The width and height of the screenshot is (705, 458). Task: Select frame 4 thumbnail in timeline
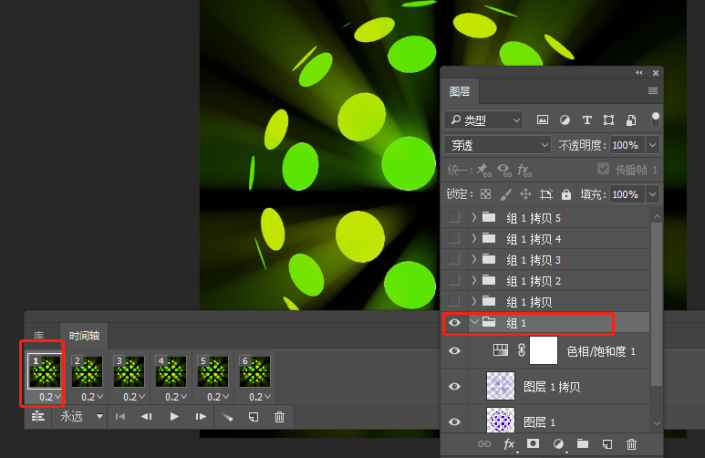coord(170,371)
